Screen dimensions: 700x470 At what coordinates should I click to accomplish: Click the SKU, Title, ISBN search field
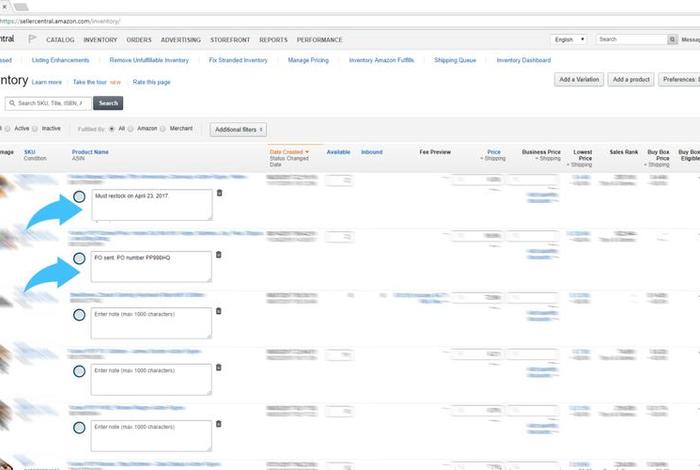pos(50,103)
